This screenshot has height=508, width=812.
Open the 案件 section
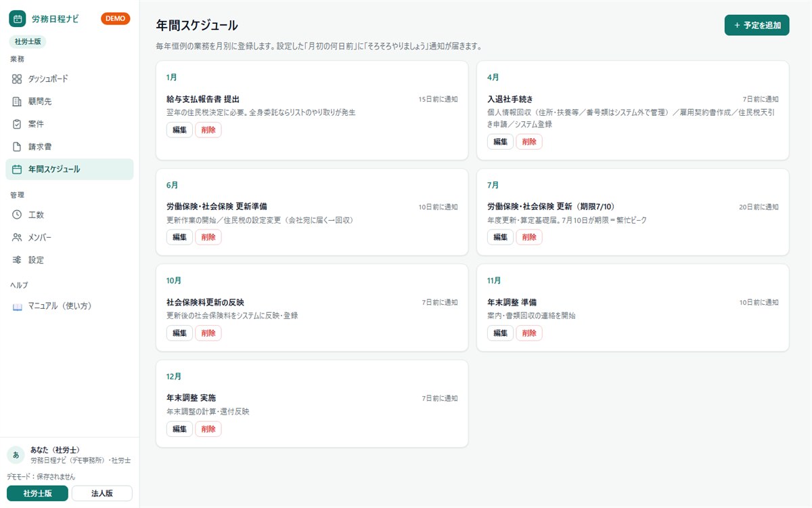pyautogui.click(x=70, y=125)
